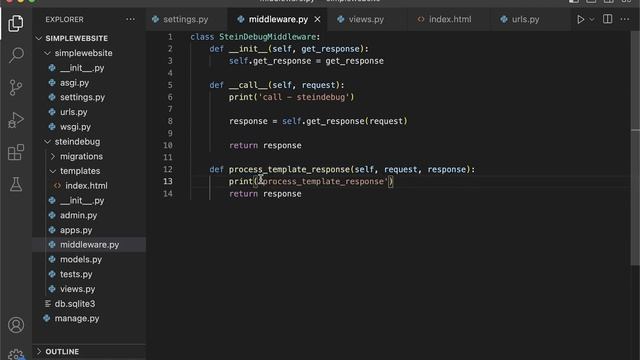640x360 pixels.
Task: Open the Explorer view in activity bar
Action: pos(16,23)
